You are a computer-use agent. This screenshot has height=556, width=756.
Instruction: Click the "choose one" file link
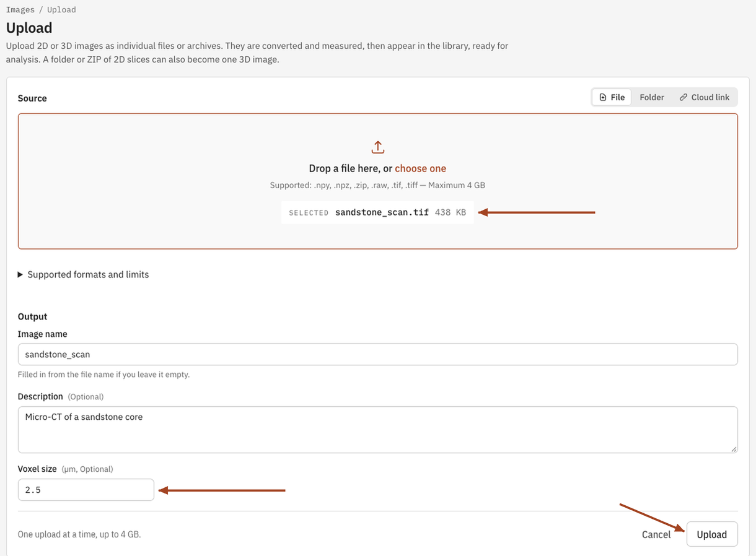pos(420,168)
